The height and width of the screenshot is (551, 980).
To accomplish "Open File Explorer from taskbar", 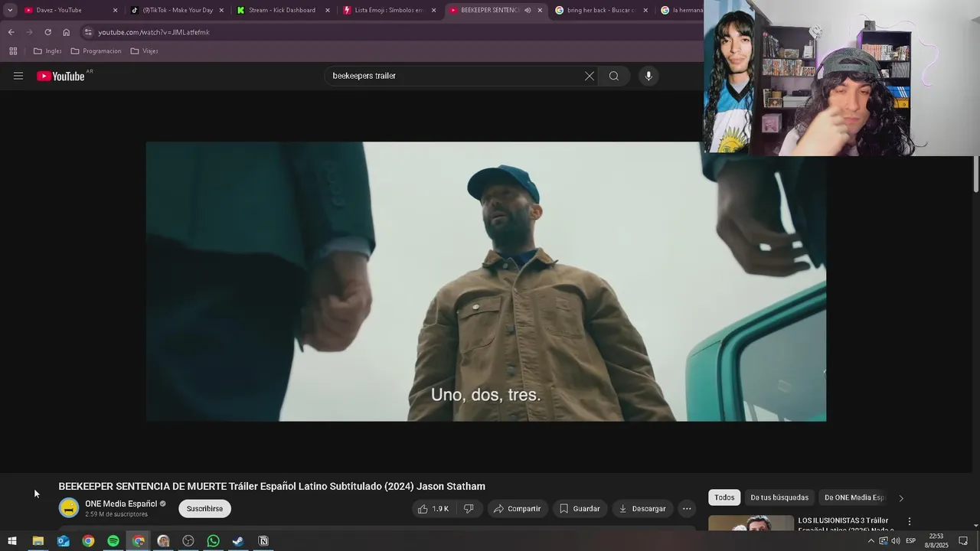I will [38, 541].
